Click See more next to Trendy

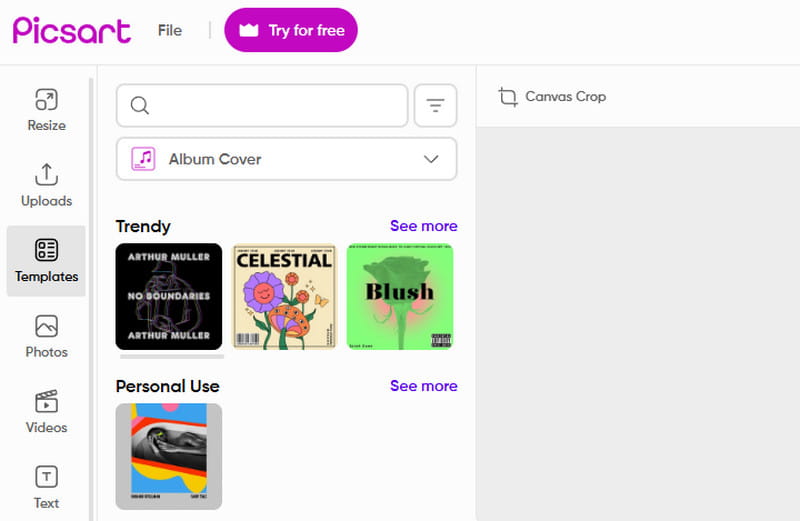(x=423, y=226)
